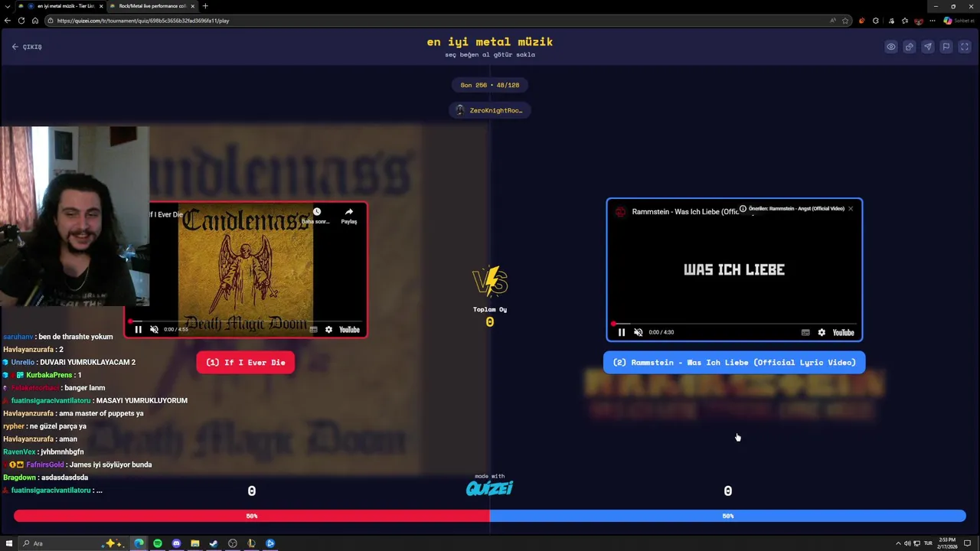Toggle the eye visibility icon in quiz header

(891, 47)
